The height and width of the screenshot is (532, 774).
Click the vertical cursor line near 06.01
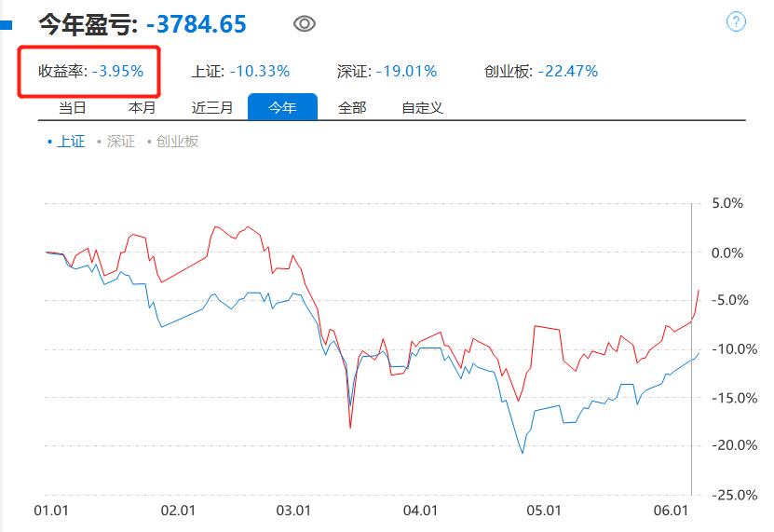[691, 348]
